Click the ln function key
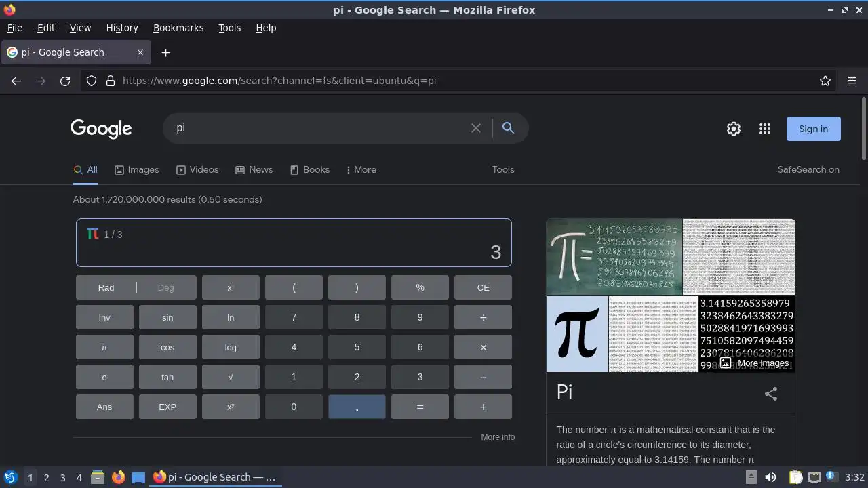 (231, 317)
